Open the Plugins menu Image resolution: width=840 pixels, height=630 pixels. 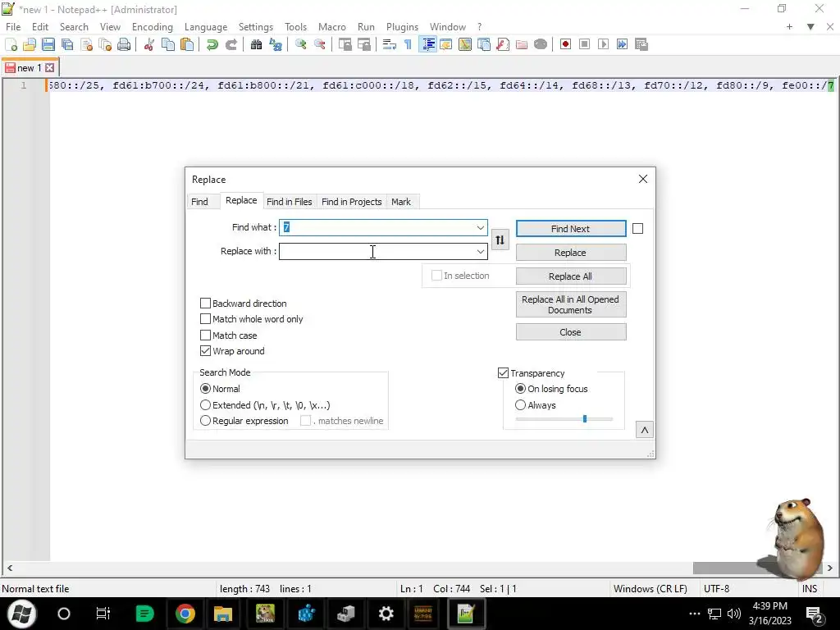point(402,27)
